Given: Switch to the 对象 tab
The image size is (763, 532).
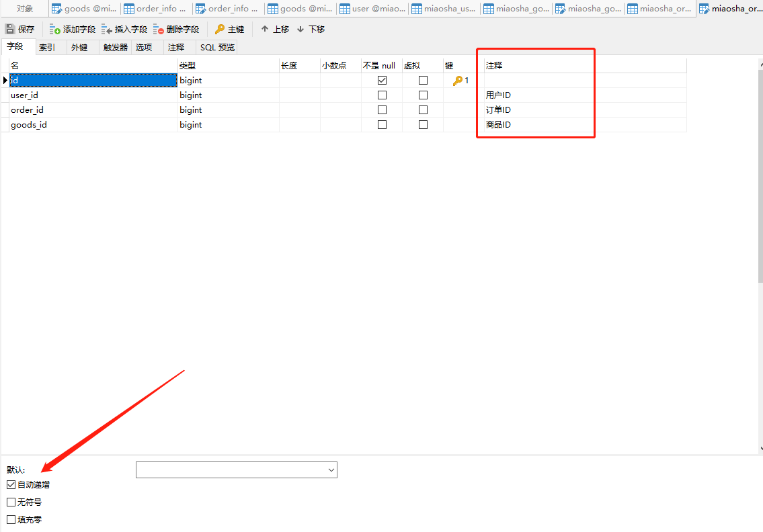Looking at the screenshot, I should pyautogui.click(x=25, y=8).
